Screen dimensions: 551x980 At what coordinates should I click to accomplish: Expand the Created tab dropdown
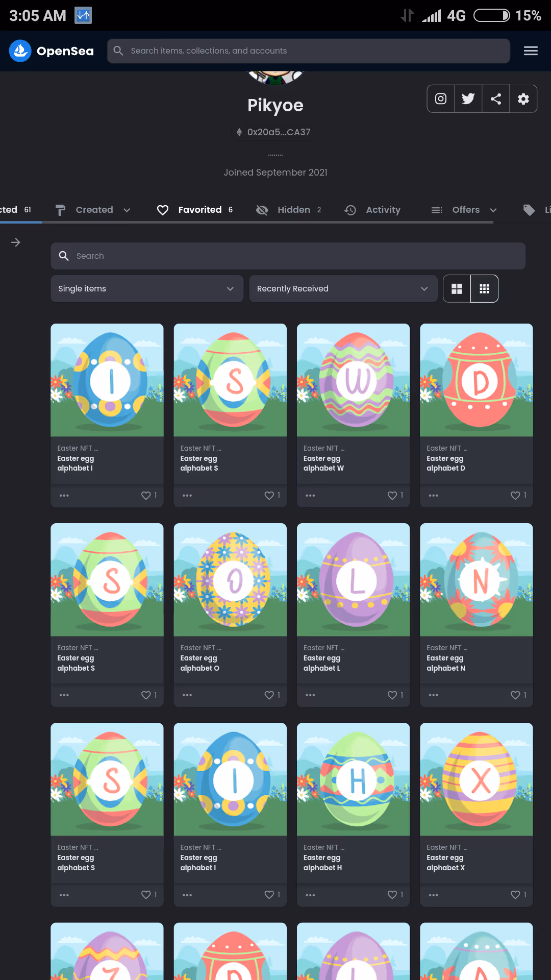coord(127,210)
